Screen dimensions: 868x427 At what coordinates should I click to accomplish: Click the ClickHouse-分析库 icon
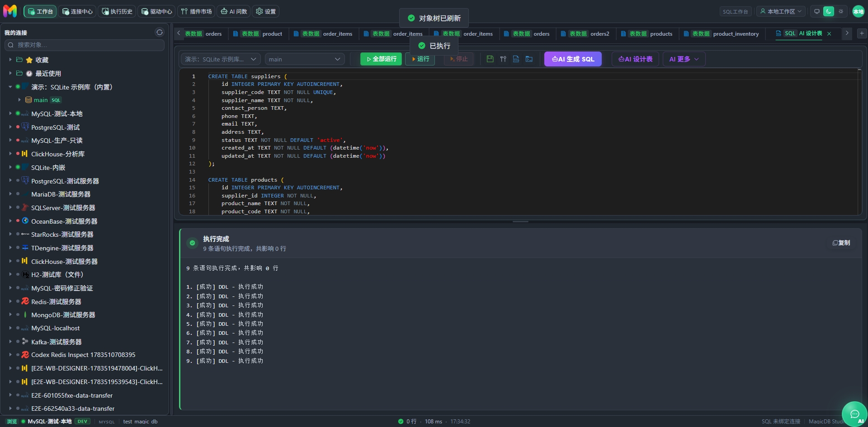pos(25,154)
